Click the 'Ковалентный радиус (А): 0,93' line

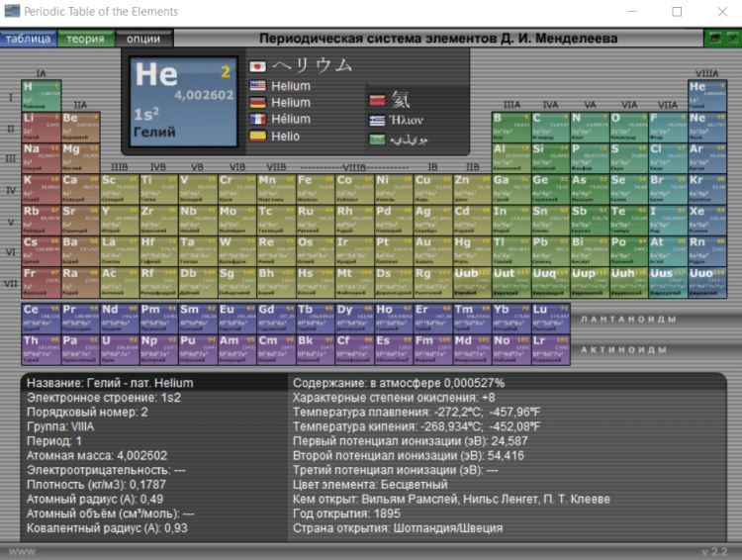pyautogui.click(x=107, y=528)
